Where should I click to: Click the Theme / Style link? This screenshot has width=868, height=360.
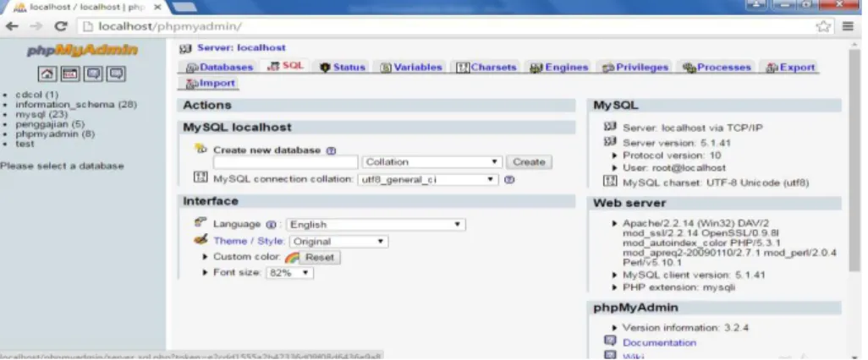pos(249,241)
